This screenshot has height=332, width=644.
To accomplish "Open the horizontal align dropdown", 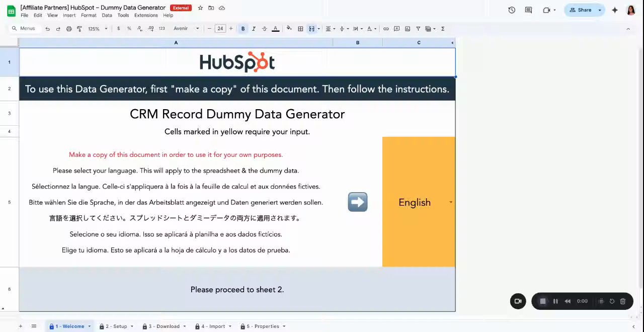I will [330, 29].
